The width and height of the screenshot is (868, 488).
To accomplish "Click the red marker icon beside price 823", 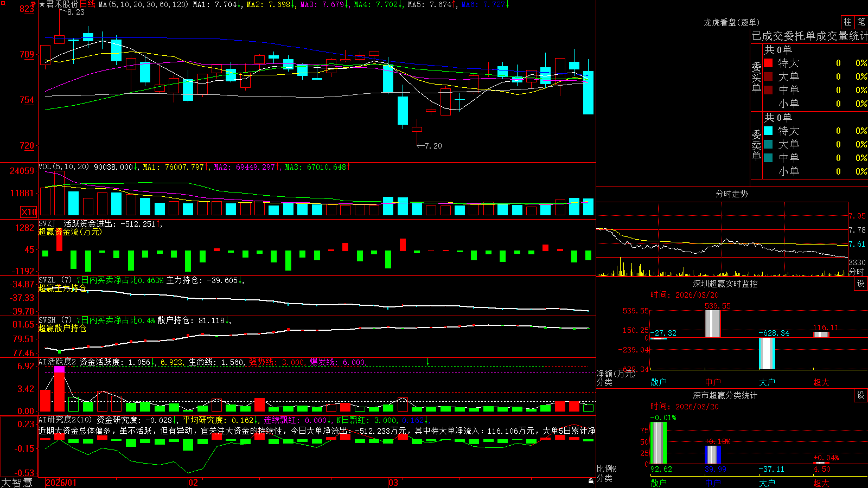I will pyautogui.click(x=34, y=5).
